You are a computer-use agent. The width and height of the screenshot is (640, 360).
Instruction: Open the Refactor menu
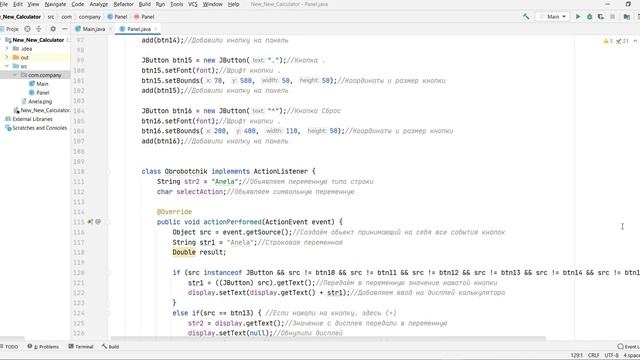(x=123, y=4)
